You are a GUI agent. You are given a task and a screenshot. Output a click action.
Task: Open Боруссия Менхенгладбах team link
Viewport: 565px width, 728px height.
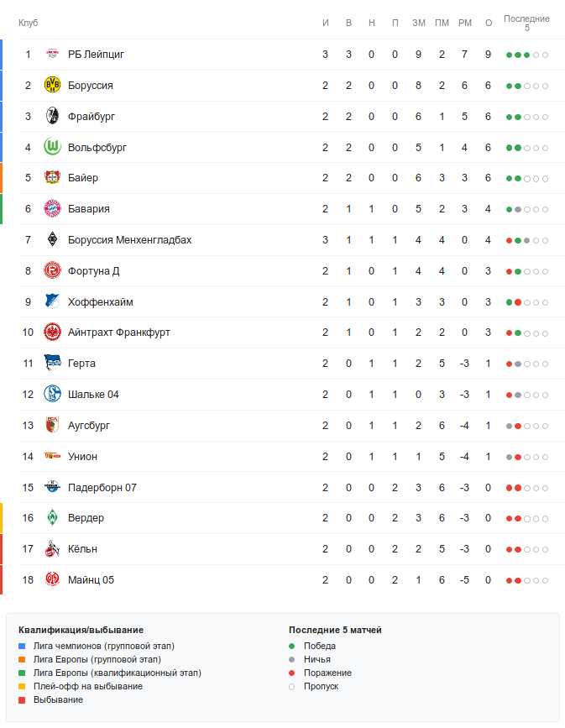click(129, 240)
